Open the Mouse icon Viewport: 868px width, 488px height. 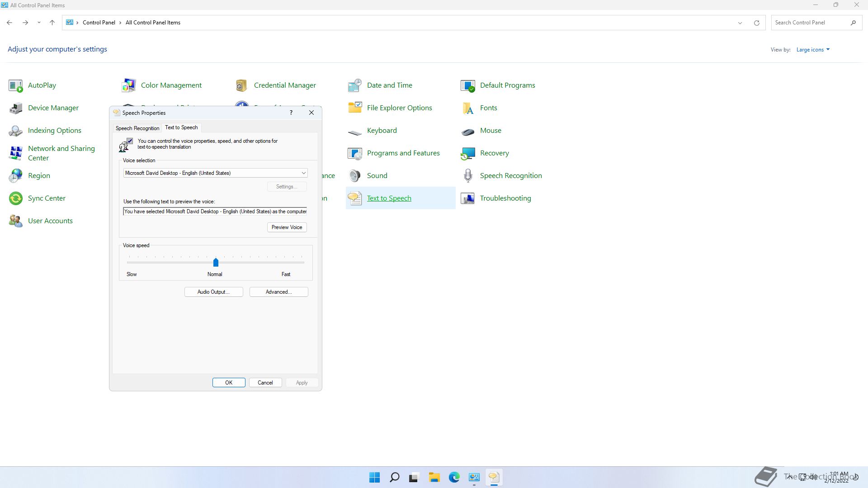pyautogui.click(x=468, y=131)
